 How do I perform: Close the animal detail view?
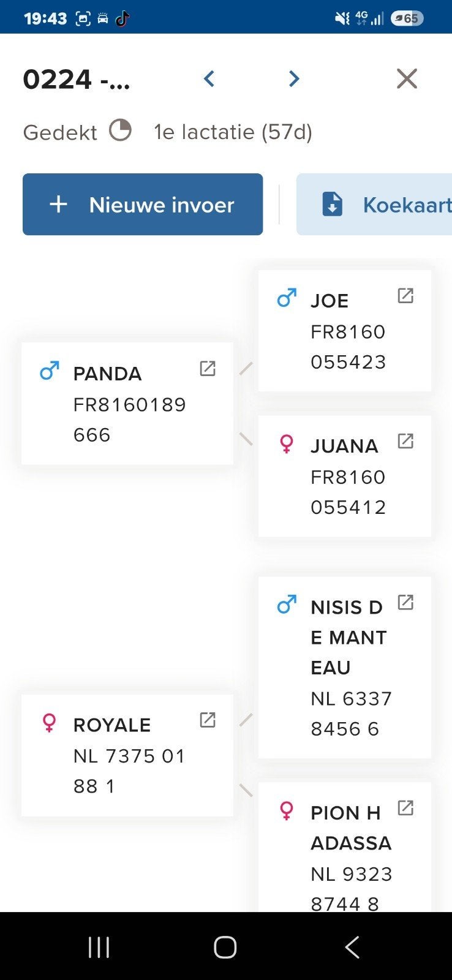click(407, 79)
